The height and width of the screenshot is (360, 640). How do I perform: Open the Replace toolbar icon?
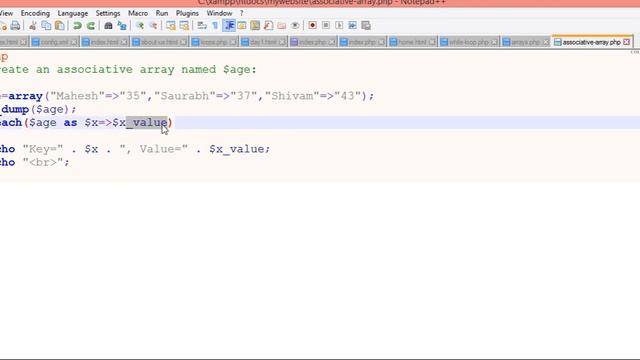coord(122,26)
